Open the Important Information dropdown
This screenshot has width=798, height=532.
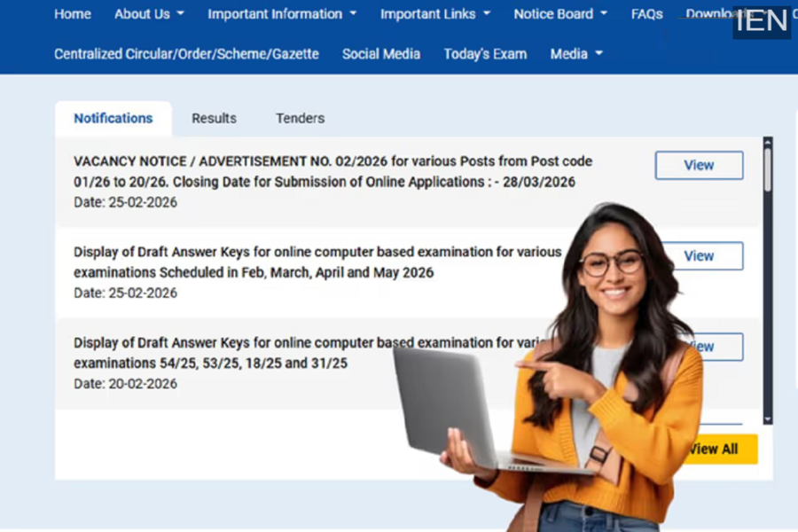point(282,14)
